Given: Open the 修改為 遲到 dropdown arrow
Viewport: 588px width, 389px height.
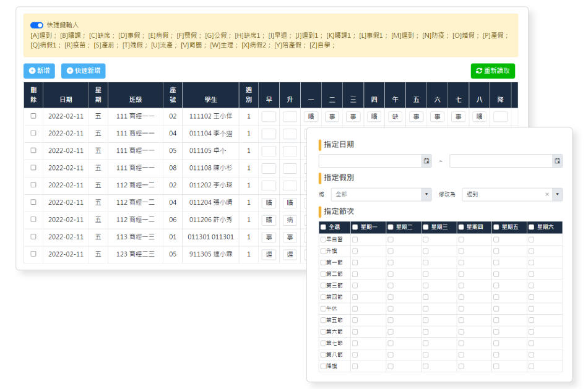Looking at the screenshot, I should pyautogui.click(x=557, y=194).
